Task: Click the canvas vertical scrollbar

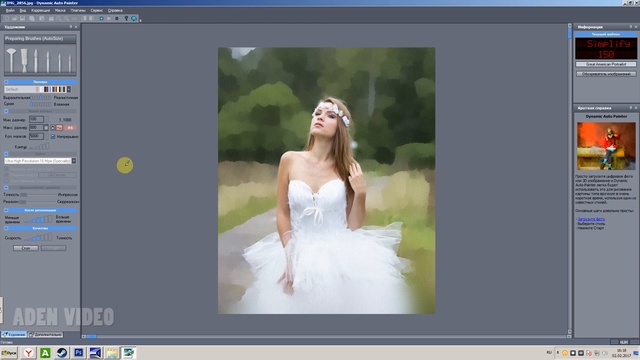Action: 569,180
